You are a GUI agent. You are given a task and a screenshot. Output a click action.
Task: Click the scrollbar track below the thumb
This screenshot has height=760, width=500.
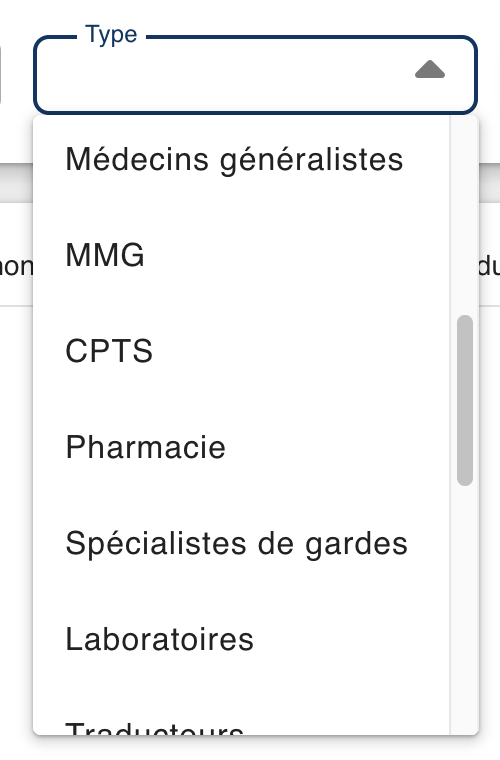tap(465, 610)
